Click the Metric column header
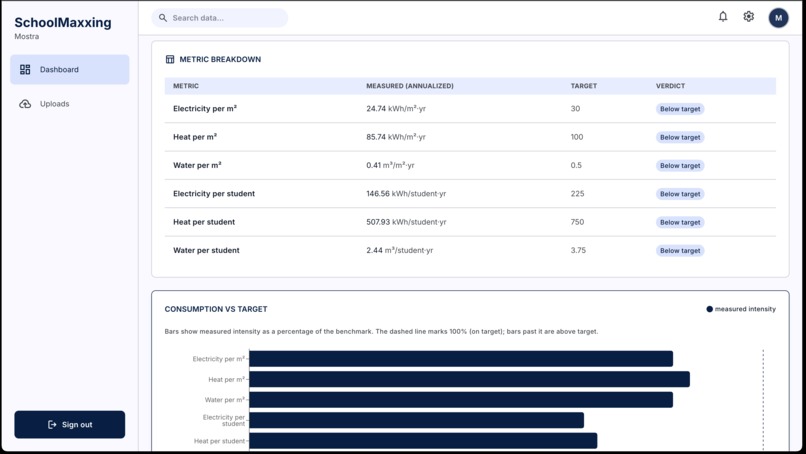The width and height of the screenshot is (806, 454). tap(186, 86)
